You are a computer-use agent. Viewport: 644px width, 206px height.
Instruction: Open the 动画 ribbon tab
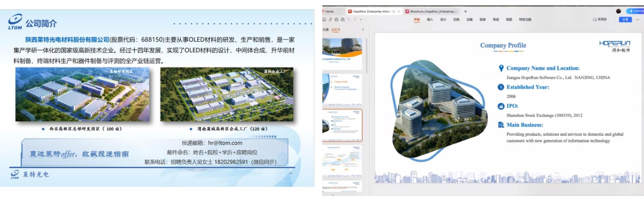[469, 19]
